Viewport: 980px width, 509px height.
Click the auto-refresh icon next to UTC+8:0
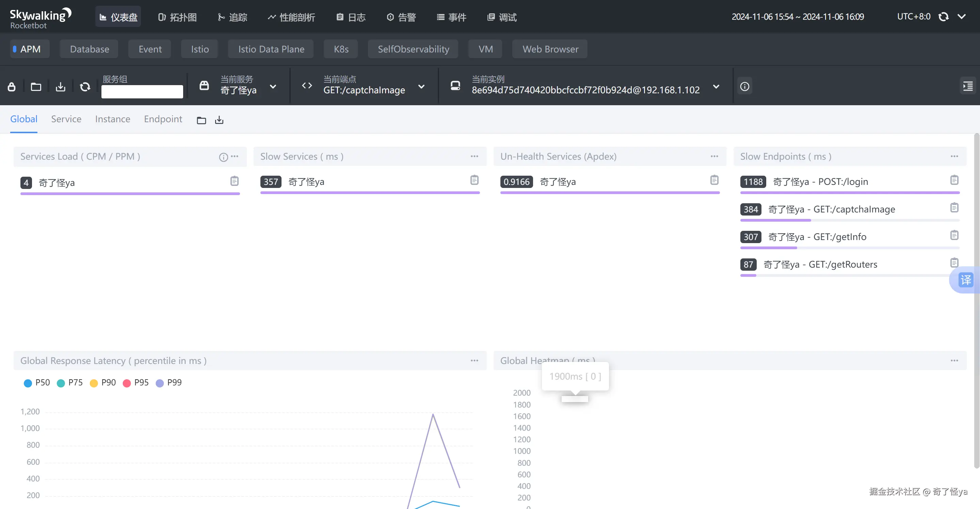[944, 17]
